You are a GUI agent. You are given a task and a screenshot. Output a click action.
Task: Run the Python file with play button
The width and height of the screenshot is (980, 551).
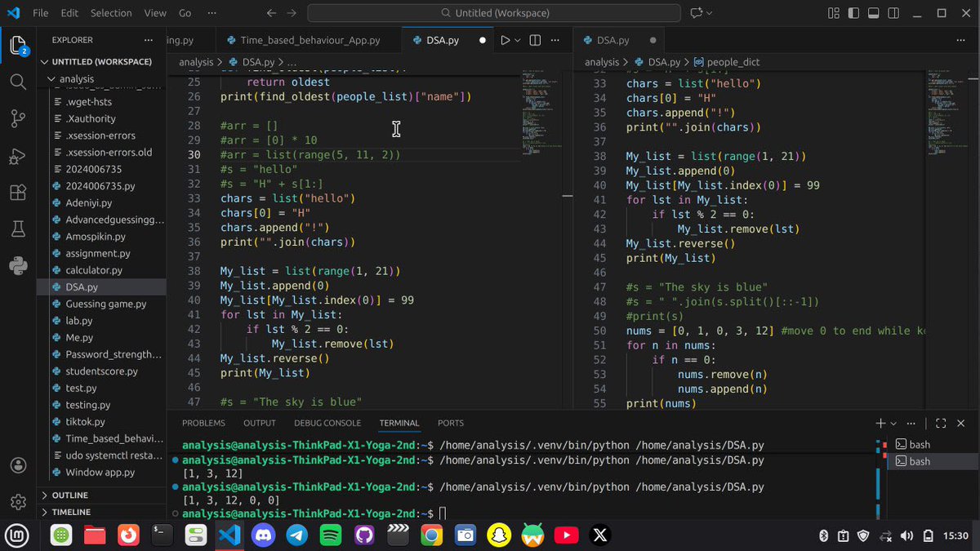505,40
